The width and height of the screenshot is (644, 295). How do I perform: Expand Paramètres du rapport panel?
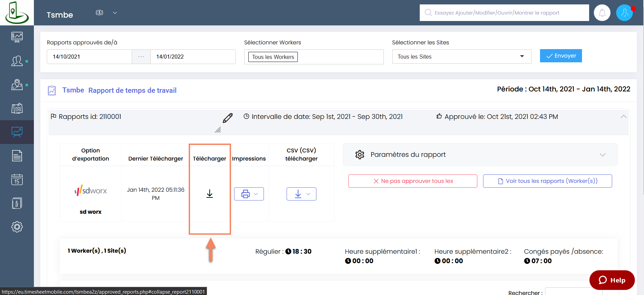coord(480,155)
